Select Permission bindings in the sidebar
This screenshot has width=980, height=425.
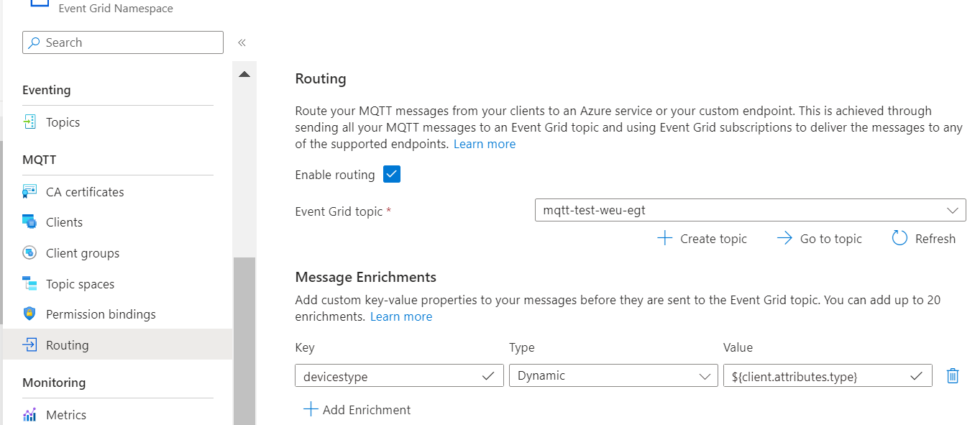[101, 314]
